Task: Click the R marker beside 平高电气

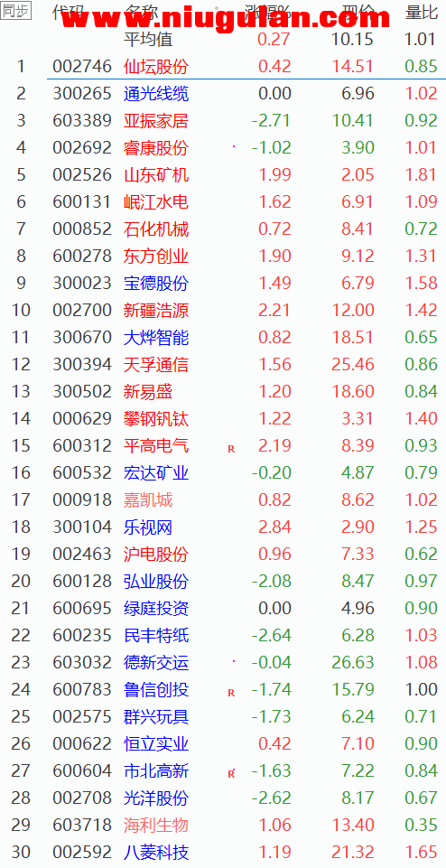Action: (x=231, y=449)
